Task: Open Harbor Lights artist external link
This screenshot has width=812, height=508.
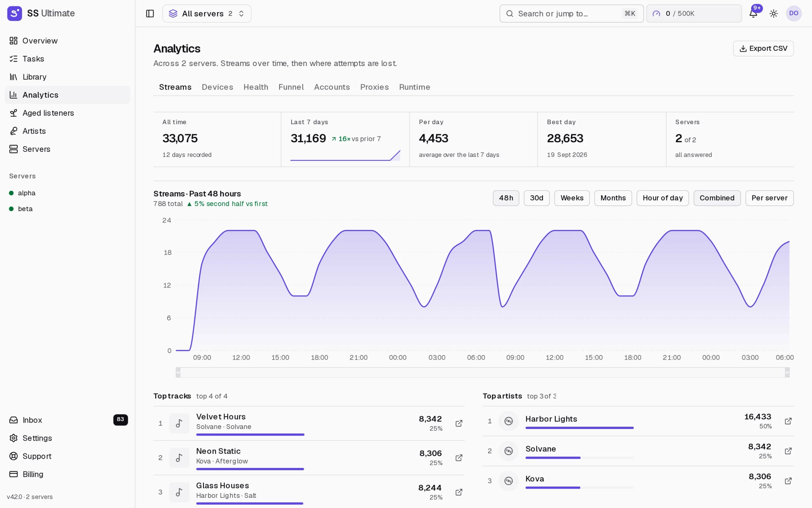Action: [788, 421]
